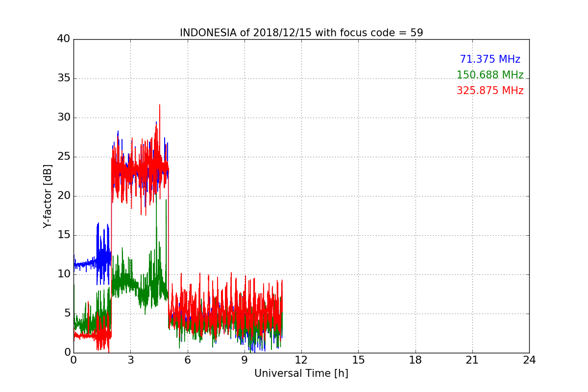
Task: Click x-axis tick label 9
Action: (x=245, y=360)
